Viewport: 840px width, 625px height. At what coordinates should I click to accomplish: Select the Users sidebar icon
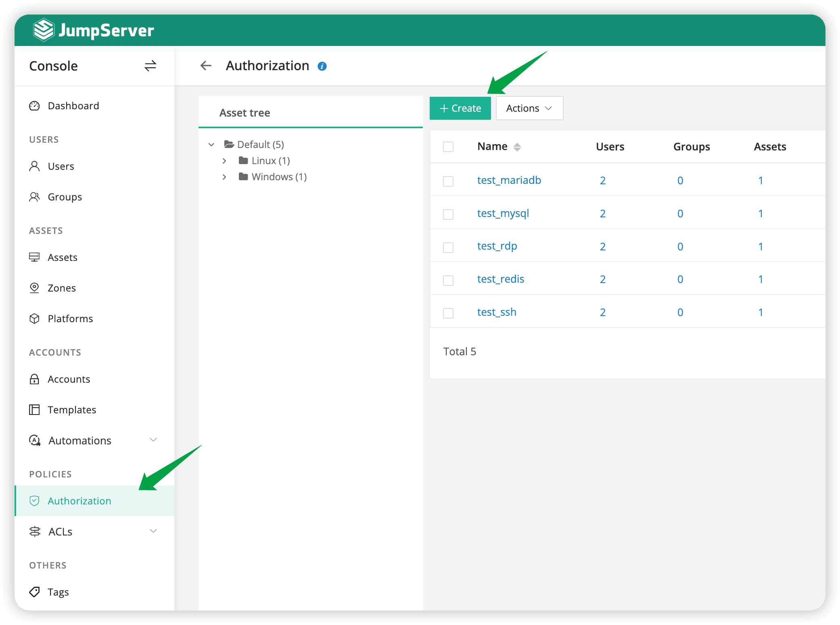[34, 166]
